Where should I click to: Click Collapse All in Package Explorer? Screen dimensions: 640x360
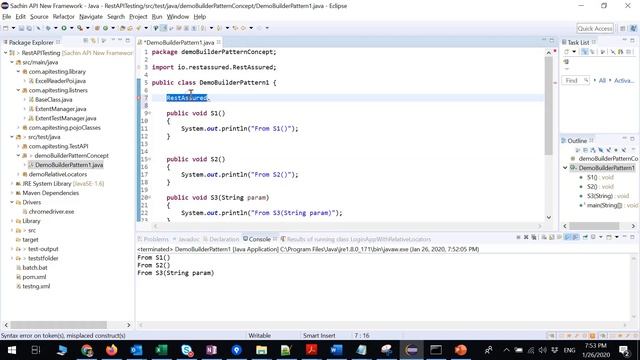pyautogui.click(x=86, y=41)
